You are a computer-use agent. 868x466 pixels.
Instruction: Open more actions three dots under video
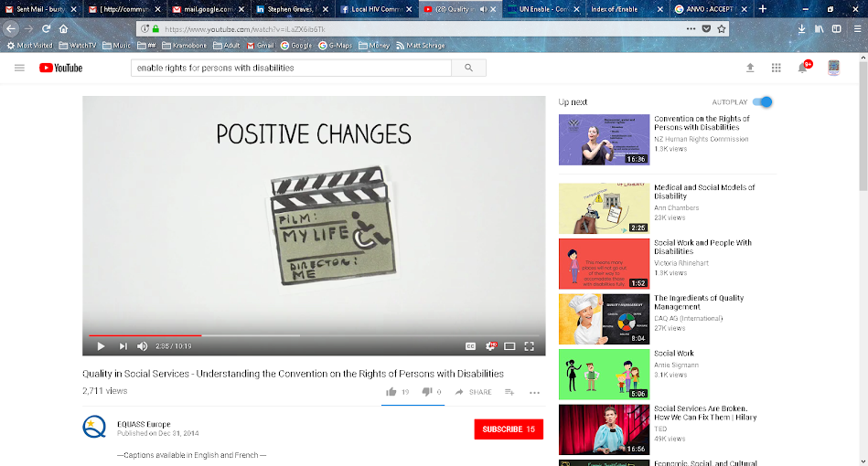coord(534,393)
